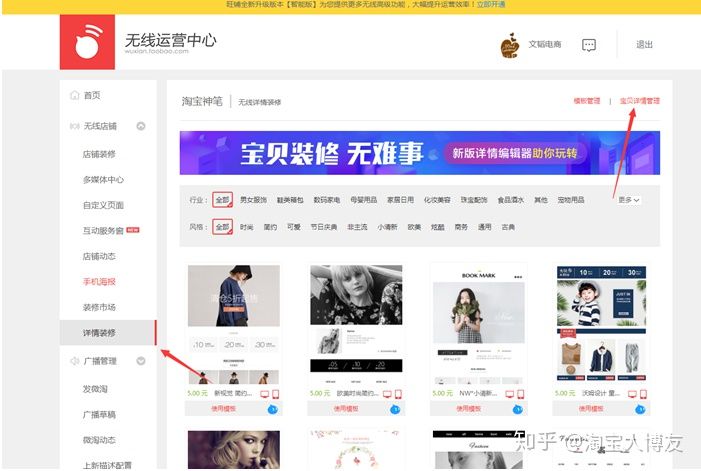Click the red 无线运营中心 logo icon
701x471 pixels.
tap(87, 42)
